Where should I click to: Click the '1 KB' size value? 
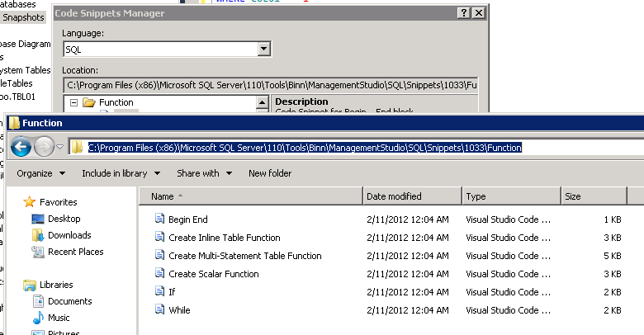coord(612,219)
